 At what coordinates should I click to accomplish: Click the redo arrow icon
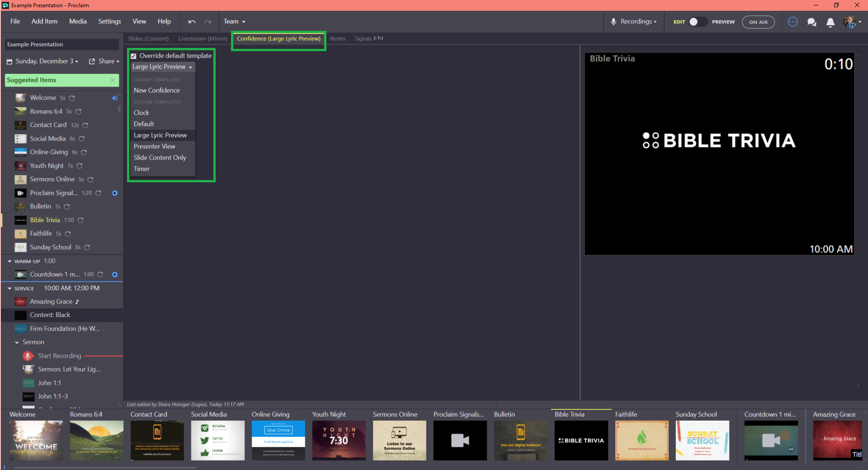pyautogui.click(x=208, y=22)
